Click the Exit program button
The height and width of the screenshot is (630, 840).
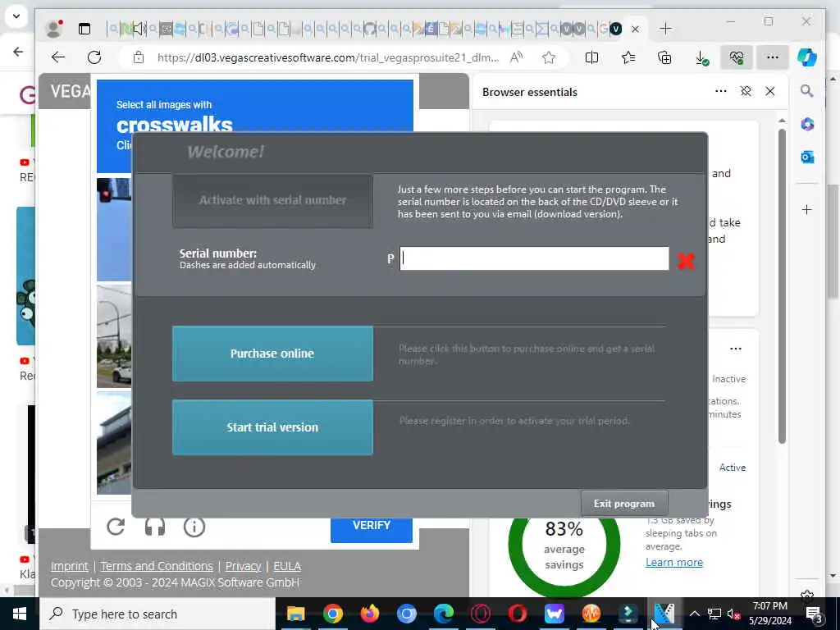pos(624,504)
